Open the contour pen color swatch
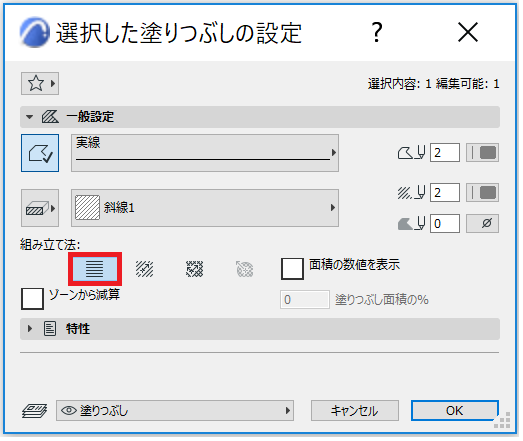This screenshot has height=441, width=523. point(482,153)
